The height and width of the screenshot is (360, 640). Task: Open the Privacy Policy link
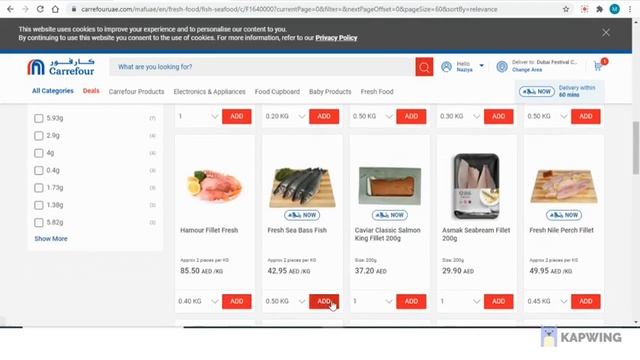(336, 38)
